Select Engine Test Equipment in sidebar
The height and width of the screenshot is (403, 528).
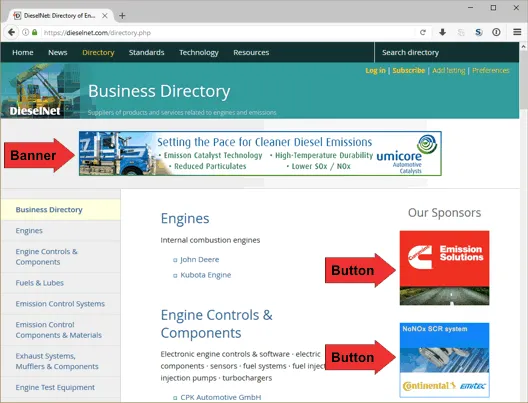(x=61, y=388)
